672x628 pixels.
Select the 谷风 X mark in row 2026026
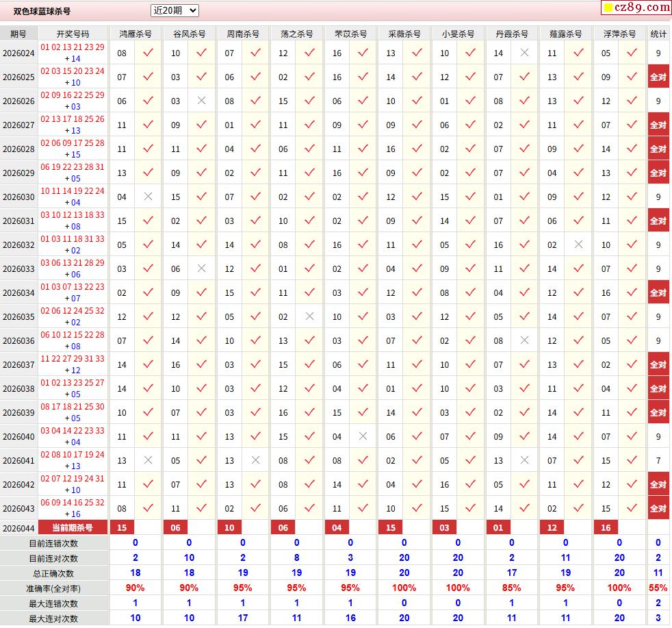click(201, 101)
